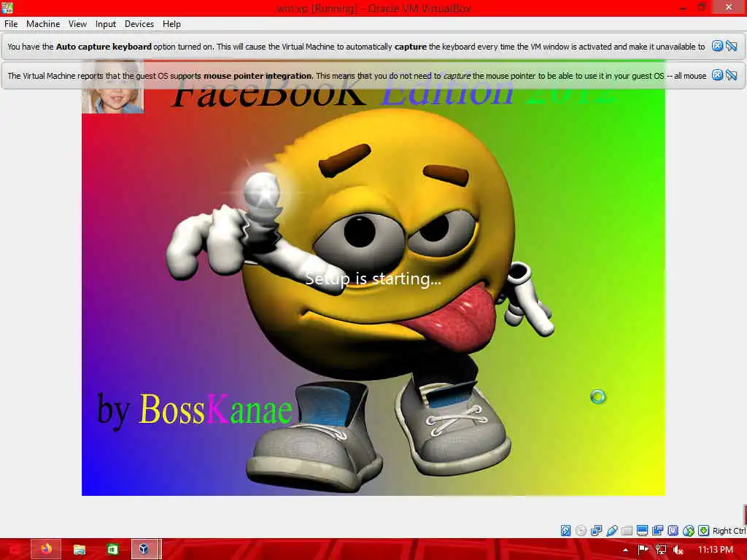Open the Input menu
Screen dimensions: 747x560
[105, 24]
